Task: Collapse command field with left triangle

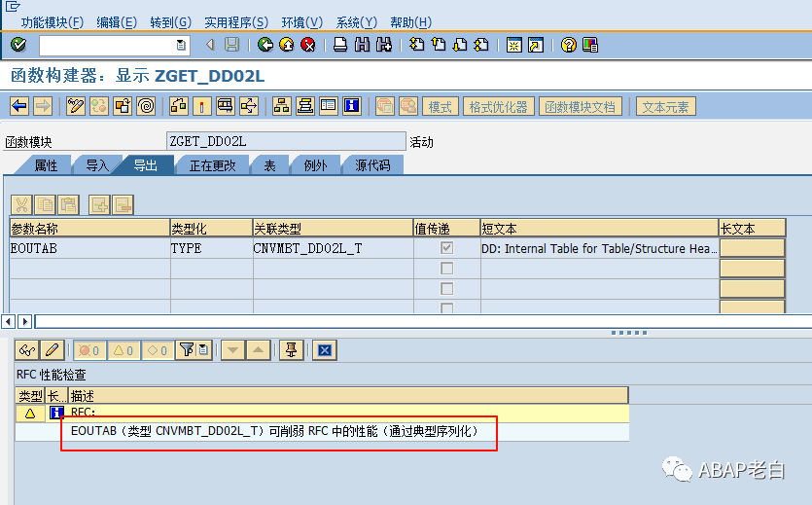Action: pos(210,45)
